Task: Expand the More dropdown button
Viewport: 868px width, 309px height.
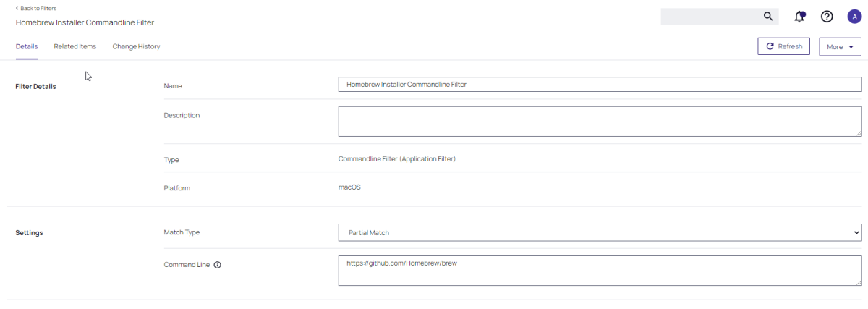Action: tap(840, 46)
